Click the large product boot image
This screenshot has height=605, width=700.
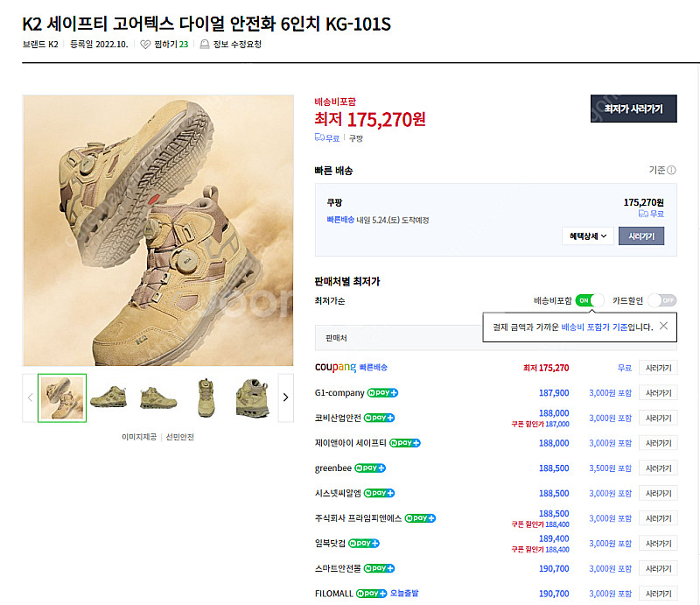[x=158, y=230]
